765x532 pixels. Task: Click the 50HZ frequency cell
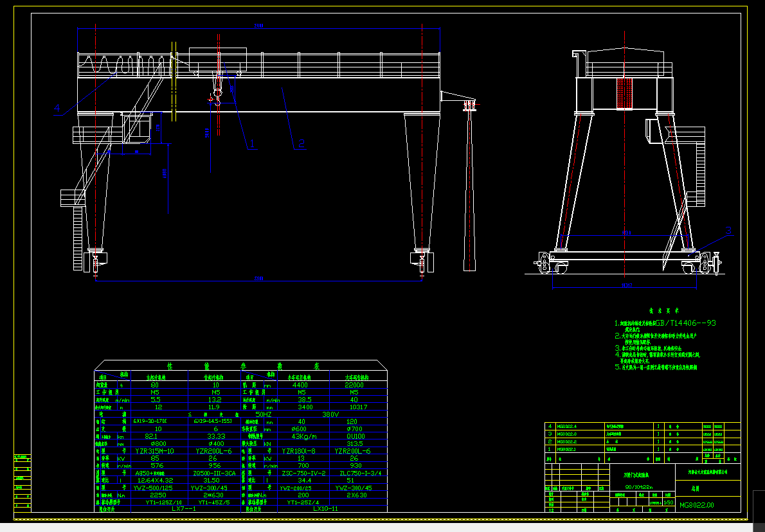coord(262,414)
